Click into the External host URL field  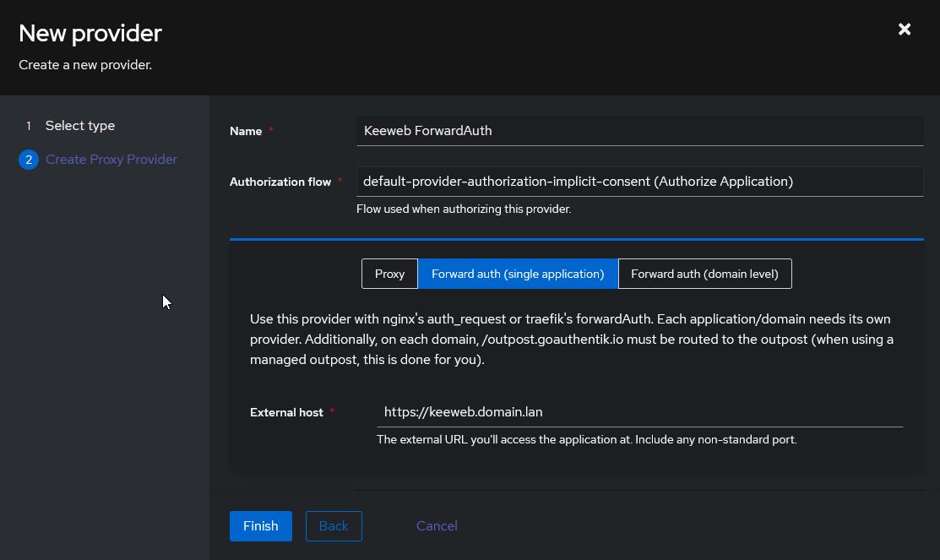point(639,412)
